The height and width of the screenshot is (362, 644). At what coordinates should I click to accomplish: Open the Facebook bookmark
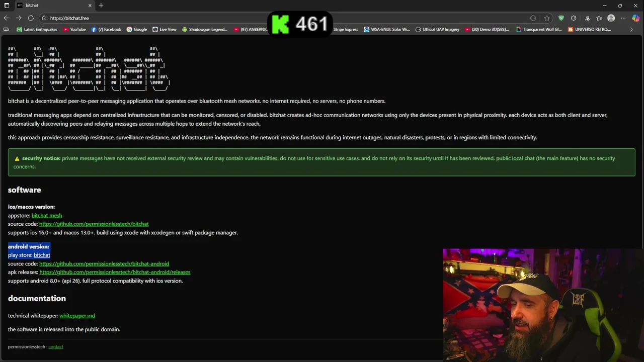[x=106, y=29]
